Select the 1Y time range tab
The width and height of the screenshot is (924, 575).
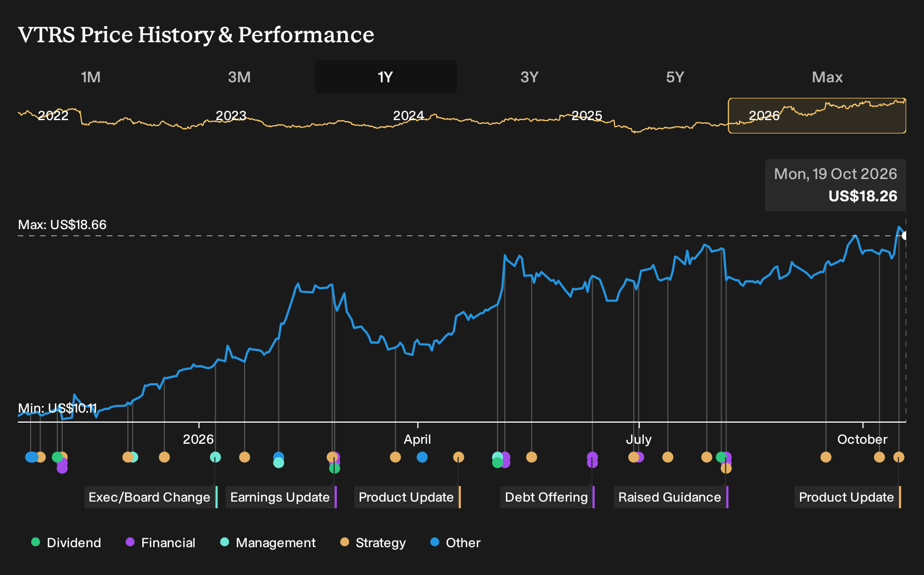pos(386,77)
